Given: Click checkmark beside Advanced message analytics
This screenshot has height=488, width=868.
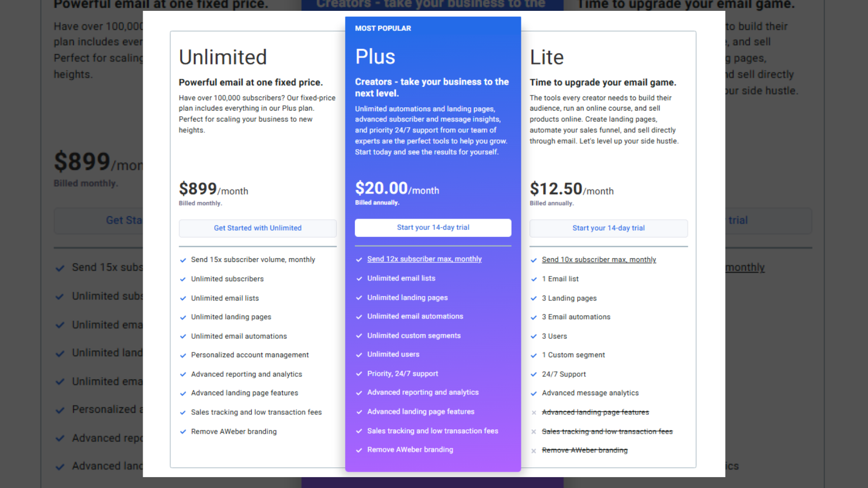Looking at the screenshot, I should coord(534,393).
